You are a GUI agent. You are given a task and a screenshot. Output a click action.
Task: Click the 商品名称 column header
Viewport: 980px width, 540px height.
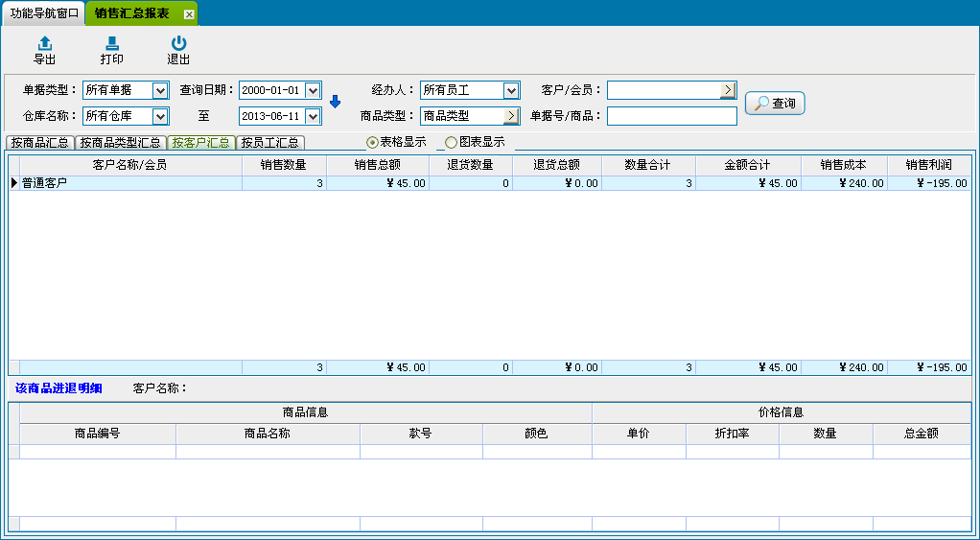pyautogui.click(x=268, y=434)
